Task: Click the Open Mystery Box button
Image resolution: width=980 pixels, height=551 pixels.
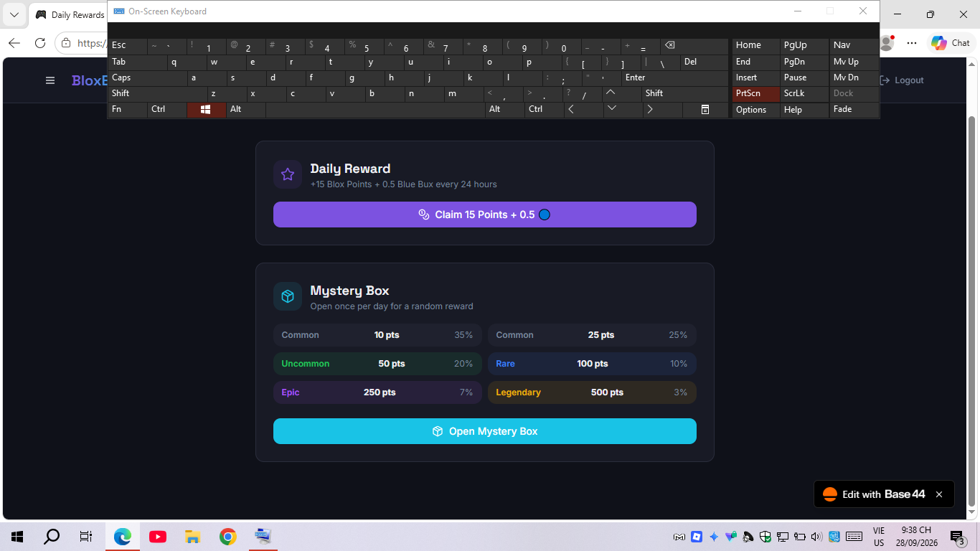Action: (x=485, y=431)
